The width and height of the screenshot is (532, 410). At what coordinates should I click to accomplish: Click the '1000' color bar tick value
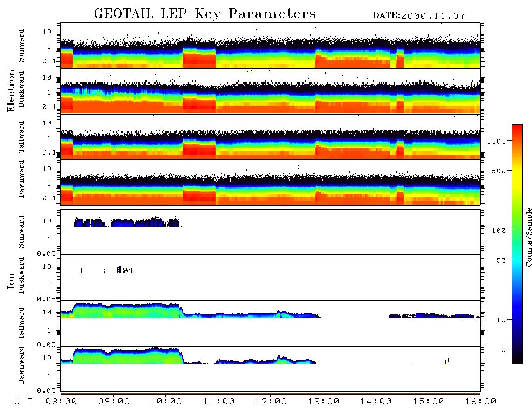[x=497, y=141]
